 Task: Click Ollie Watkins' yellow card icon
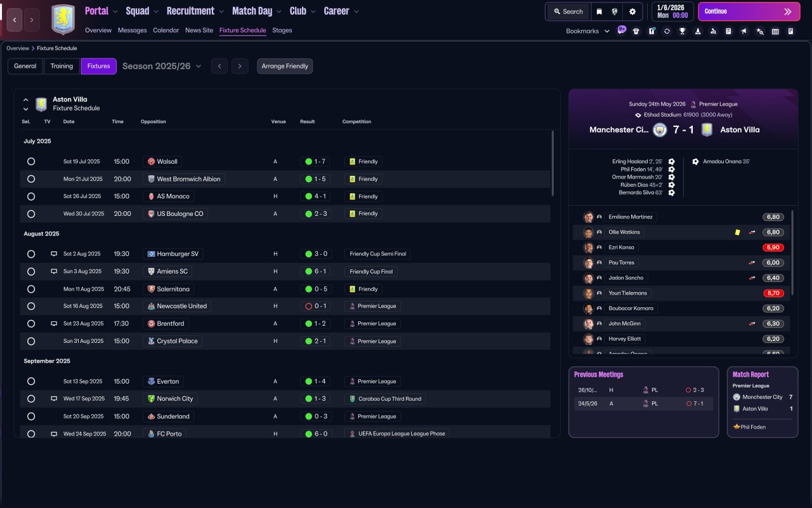pyautogui.click(x=737, y=232)
